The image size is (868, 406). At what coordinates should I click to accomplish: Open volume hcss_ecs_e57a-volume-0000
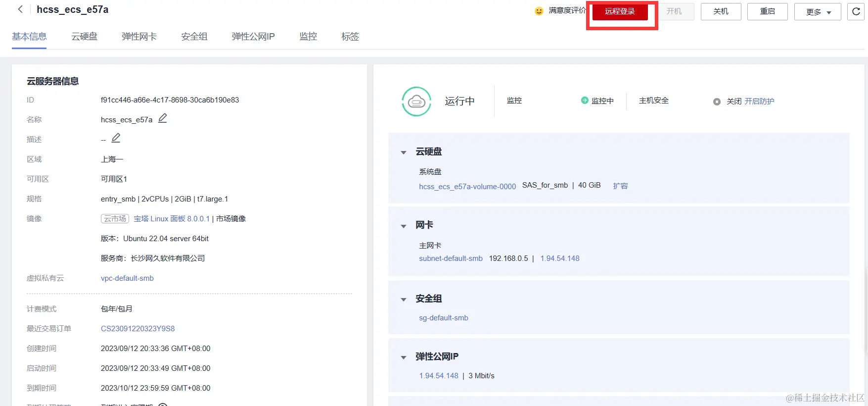(x=467, y=187)
